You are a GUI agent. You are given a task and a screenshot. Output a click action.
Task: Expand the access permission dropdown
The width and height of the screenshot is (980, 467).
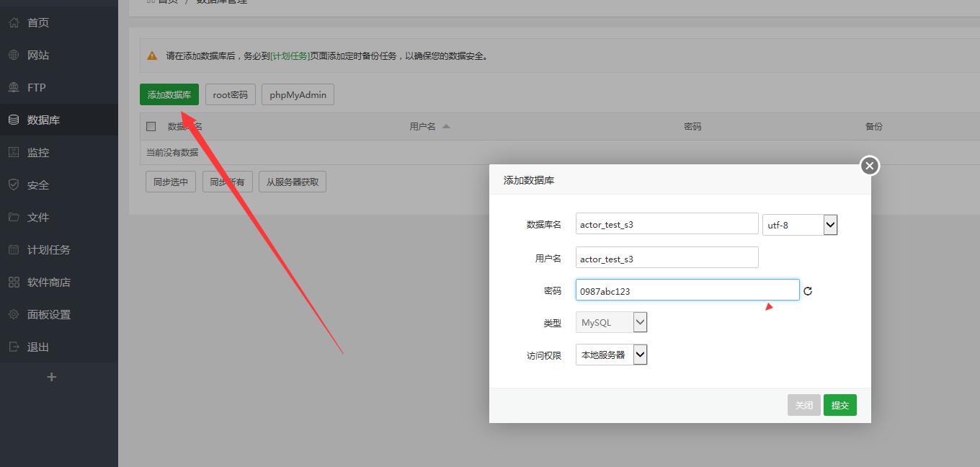point(611,355)
